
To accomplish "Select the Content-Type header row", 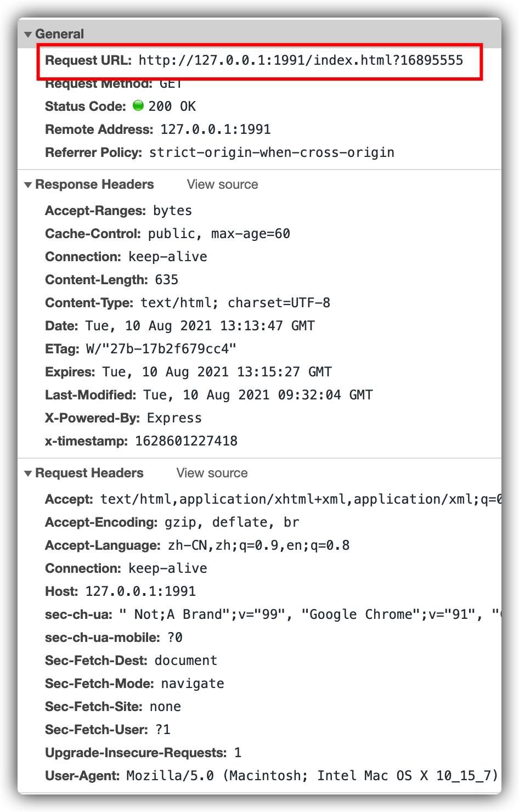I will [188, 303].
